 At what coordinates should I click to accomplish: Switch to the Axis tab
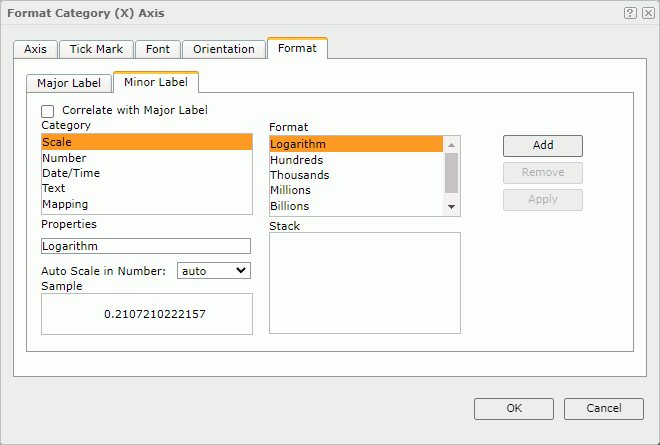pos(35,49)
